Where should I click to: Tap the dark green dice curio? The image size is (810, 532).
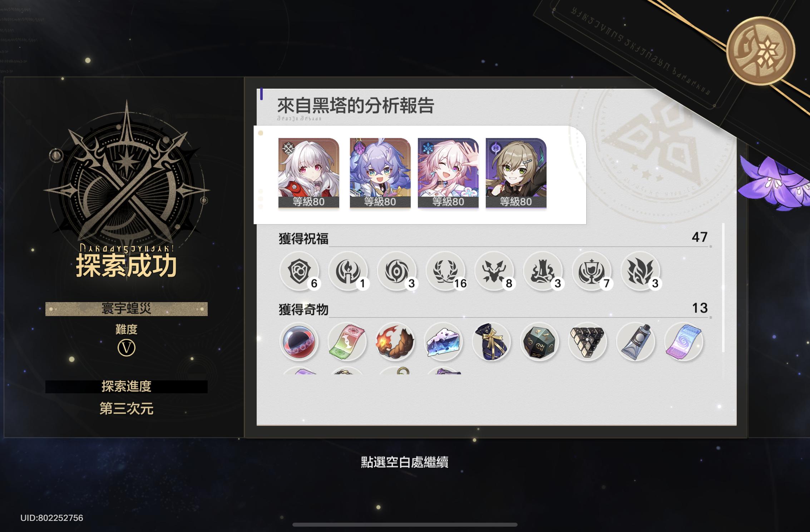(x=539, y=341)
